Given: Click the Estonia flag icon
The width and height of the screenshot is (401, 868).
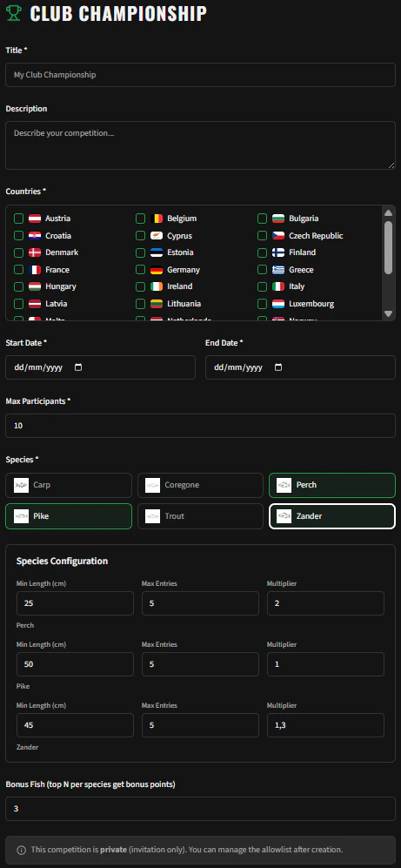Looking at the screenshot, I should (157, 252).
